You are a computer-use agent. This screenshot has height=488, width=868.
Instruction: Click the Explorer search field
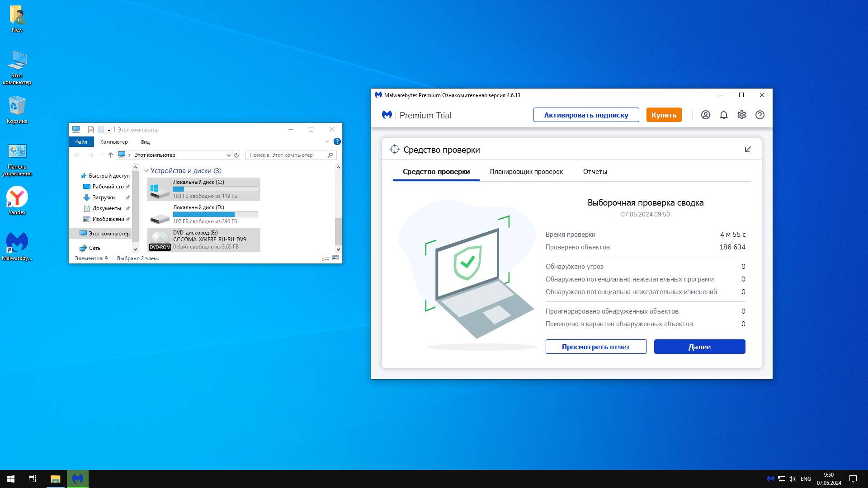point(287,155)
